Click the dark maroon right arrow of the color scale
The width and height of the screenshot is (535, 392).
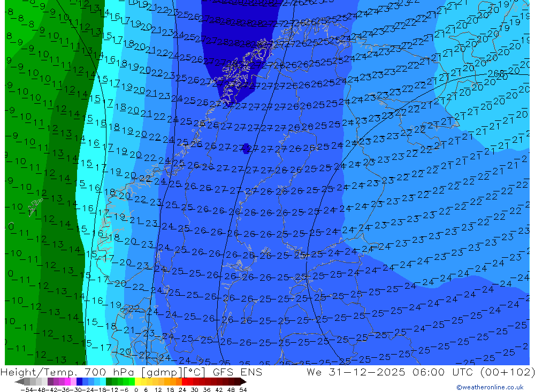pos(243,381)
